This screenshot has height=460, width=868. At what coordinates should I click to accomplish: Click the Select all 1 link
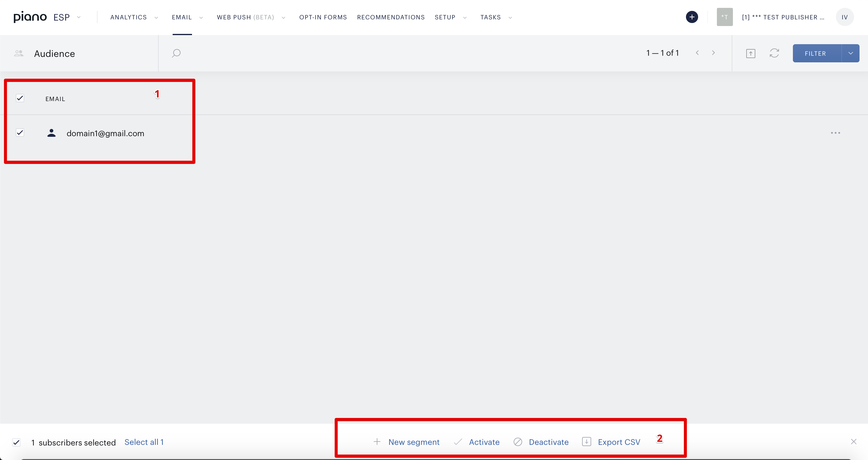tap(144, 442)
